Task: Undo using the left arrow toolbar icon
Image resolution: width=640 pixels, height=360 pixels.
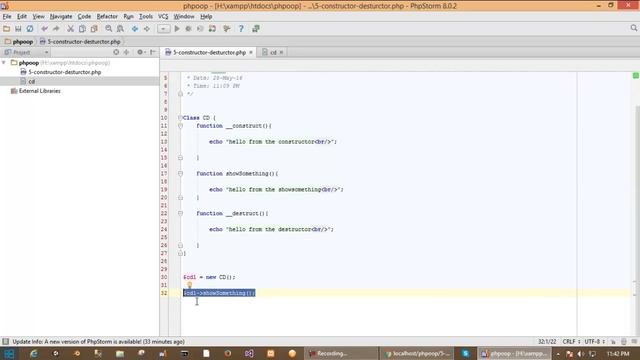Action: [x=44, y=29]
